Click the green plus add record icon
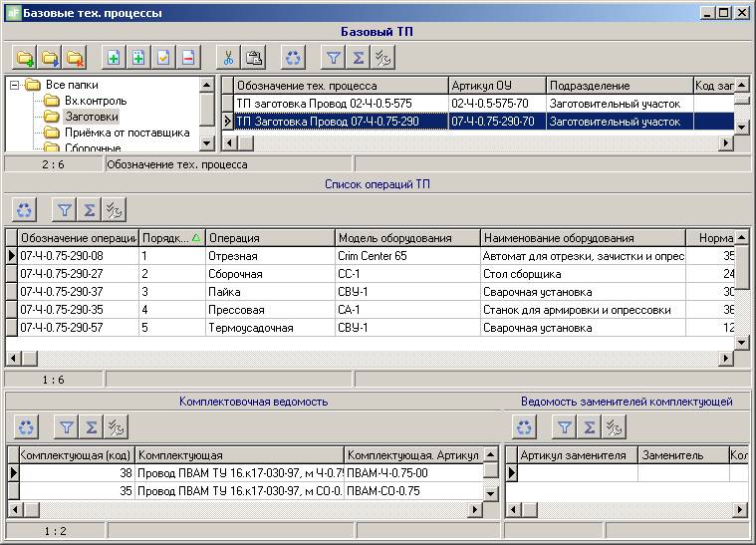Image resolution: width=756 pixels, height=545 pixels. 114,58
